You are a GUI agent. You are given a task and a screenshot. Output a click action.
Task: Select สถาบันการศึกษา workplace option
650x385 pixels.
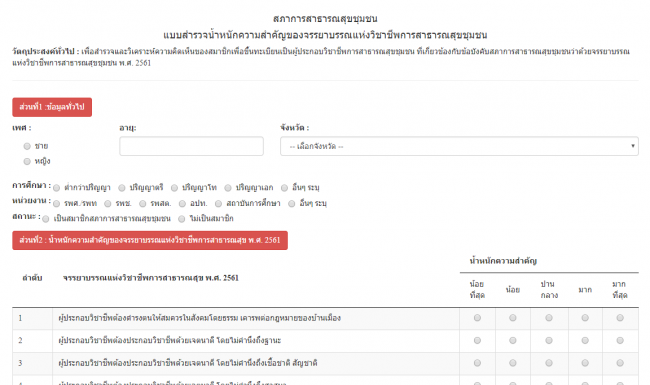(x=218, y=203)
